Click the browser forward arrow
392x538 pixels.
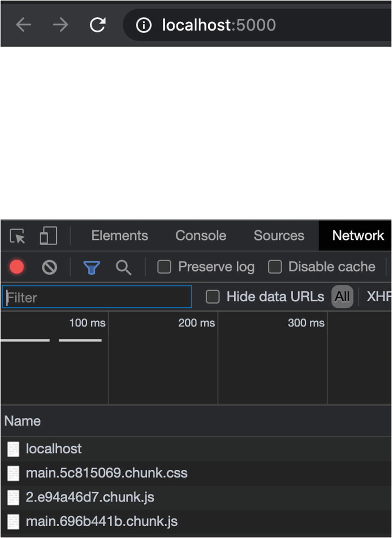pos(60,25)
